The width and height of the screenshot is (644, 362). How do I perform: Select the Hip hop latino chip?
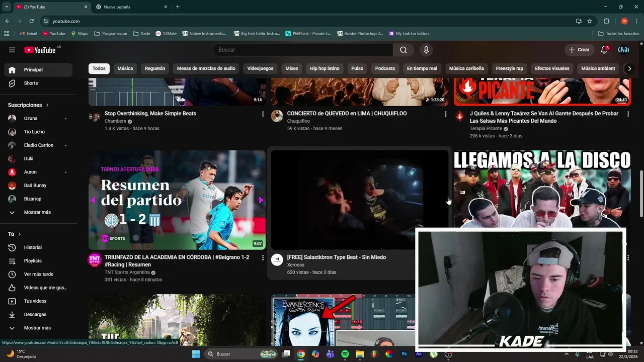325,68
